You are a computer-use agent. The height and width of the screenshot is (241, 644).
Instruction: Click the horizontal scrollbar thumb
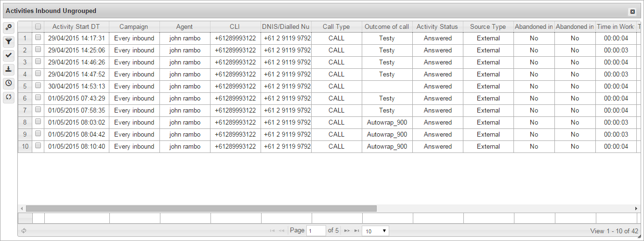tap(201, 209)
